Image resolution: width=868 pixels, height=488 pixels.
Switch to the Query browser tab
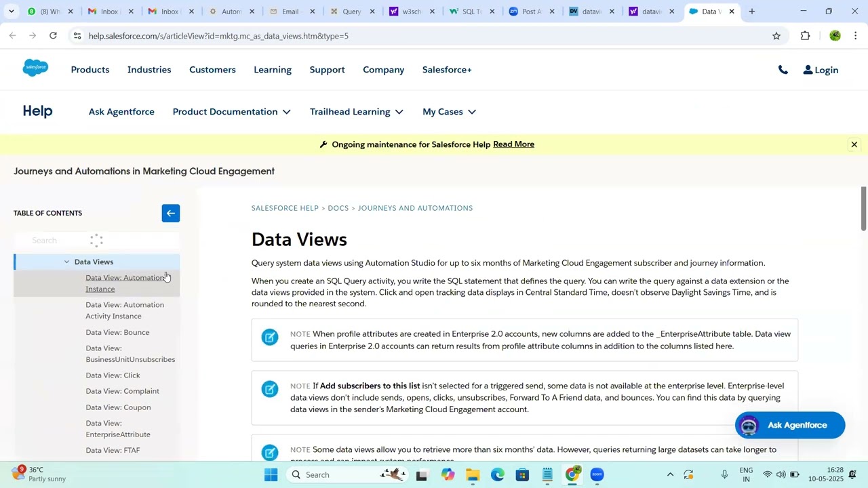(x=353, y=12)
